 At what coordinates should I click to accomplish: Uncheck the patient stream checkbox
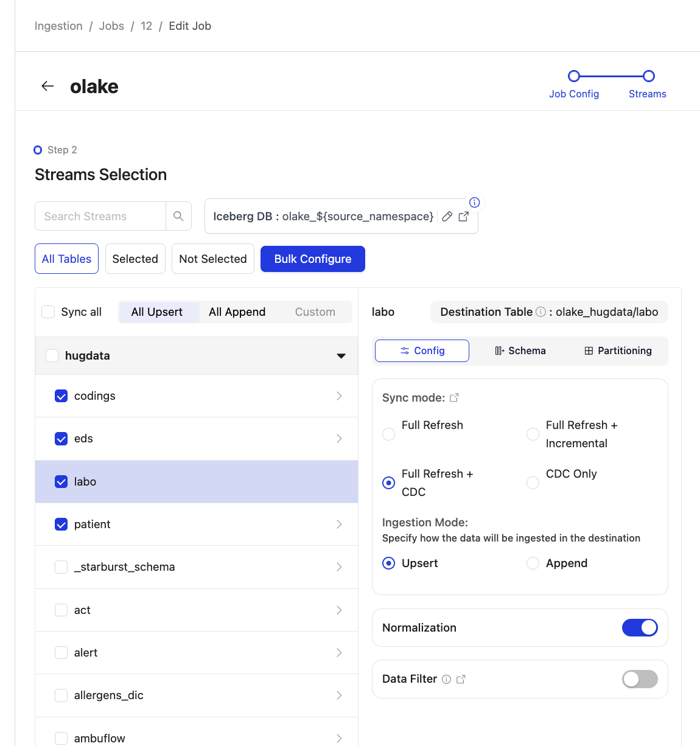point(61,525)
